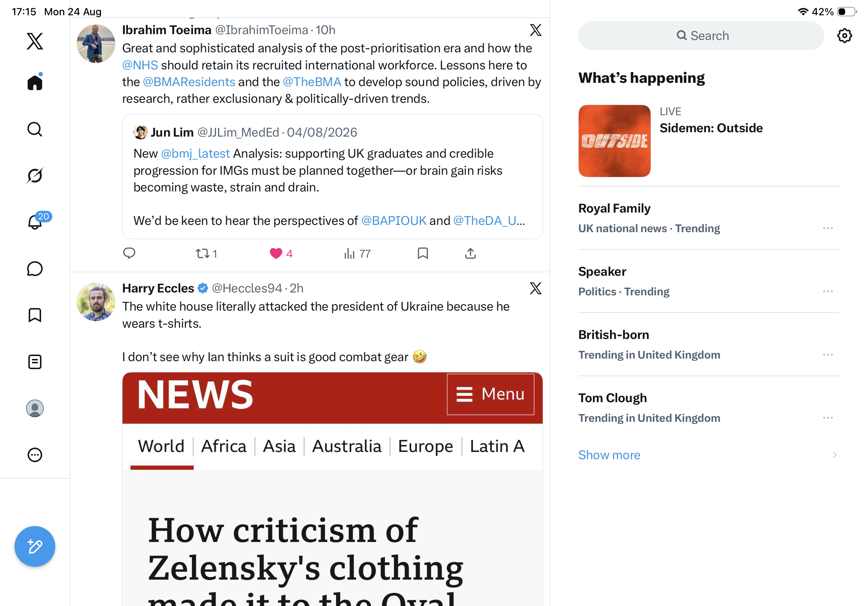Open the trends settings gear icon

pos(844,36)
